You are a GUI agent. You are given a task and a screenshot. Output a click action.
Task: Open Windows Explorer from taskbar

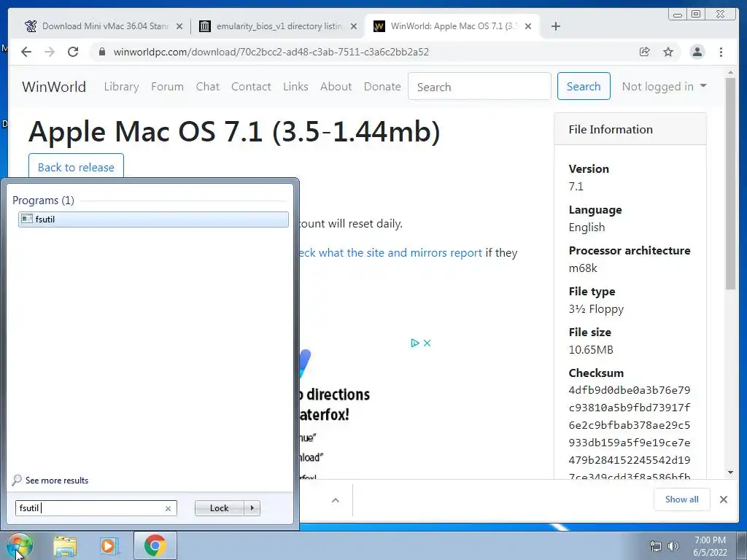point(65,546)
